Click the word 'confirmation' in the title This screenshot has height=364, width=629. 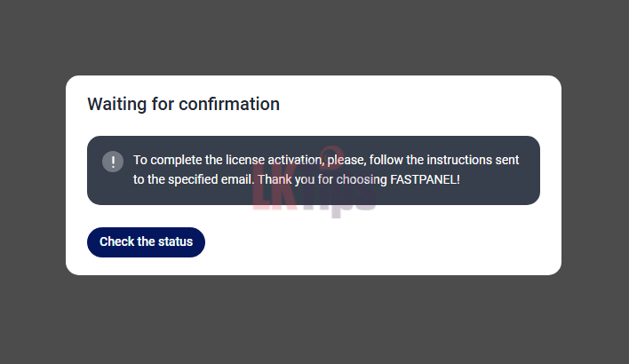[229, 104]
